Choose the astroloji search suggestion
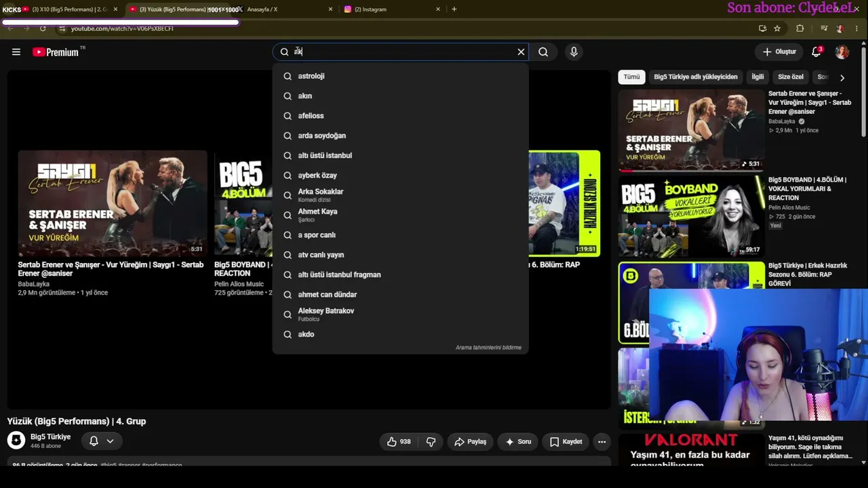Viewport: 868px width, 488px height. click(400, 76)
